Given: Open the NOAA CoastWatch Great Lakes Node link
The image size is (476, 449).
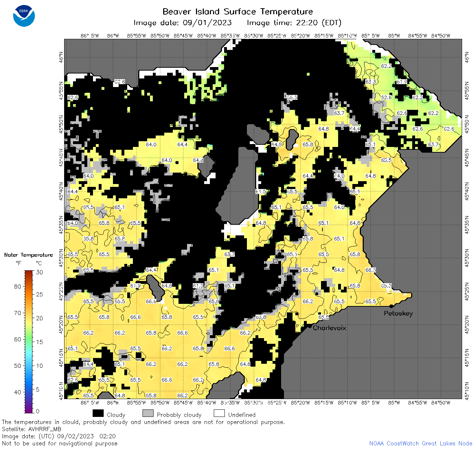Looking at the screenshot, I should pos(420,443).
